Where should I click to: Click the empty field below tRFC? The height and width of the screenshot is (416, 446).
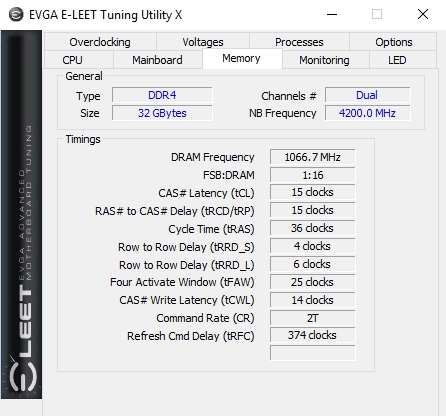(x=312, y=353)
